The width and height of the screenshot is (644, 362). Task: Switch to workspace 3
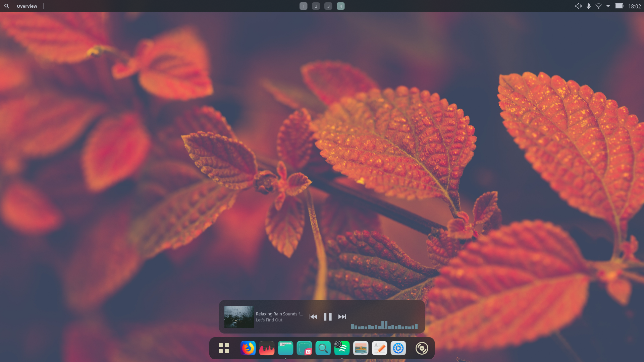point(328,6)
